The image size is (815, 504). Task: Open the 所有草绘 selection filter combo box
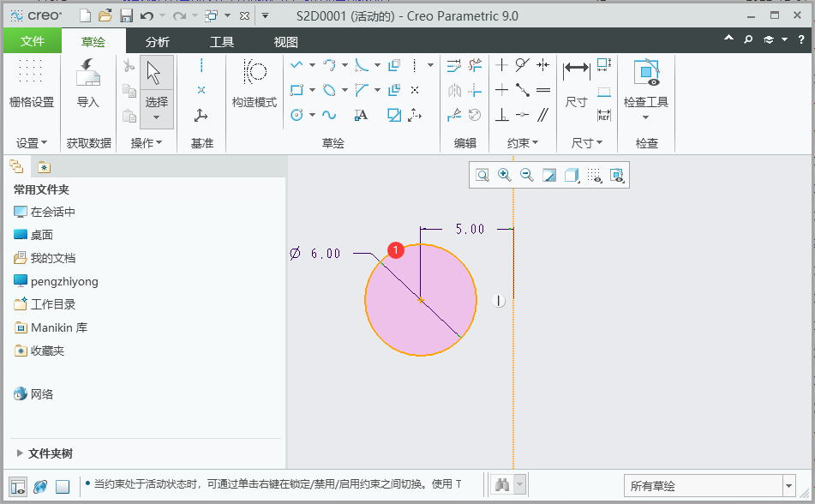(x=710, y=486)
